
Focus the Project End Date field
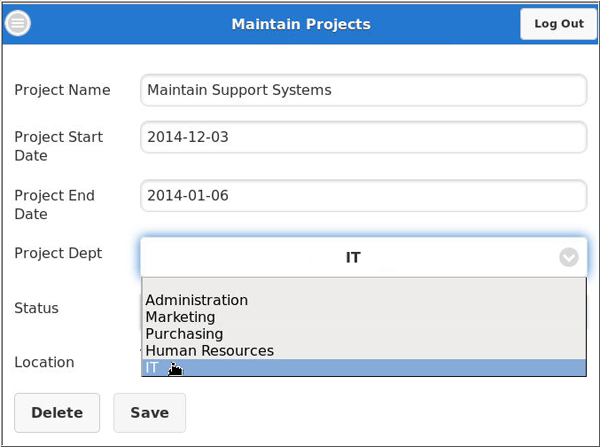363,196
